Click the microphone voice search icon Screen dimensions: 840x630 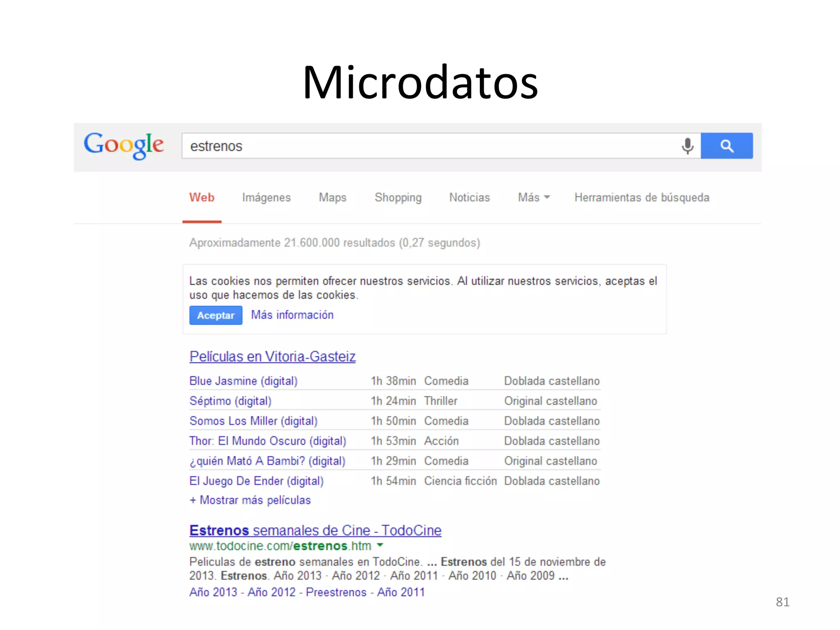tap(687, 146)
